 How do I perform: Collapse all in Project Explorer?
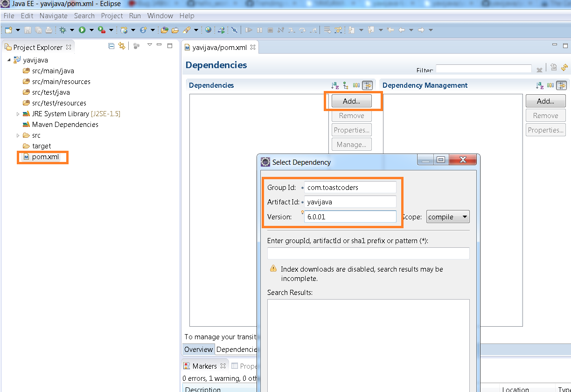111,46
